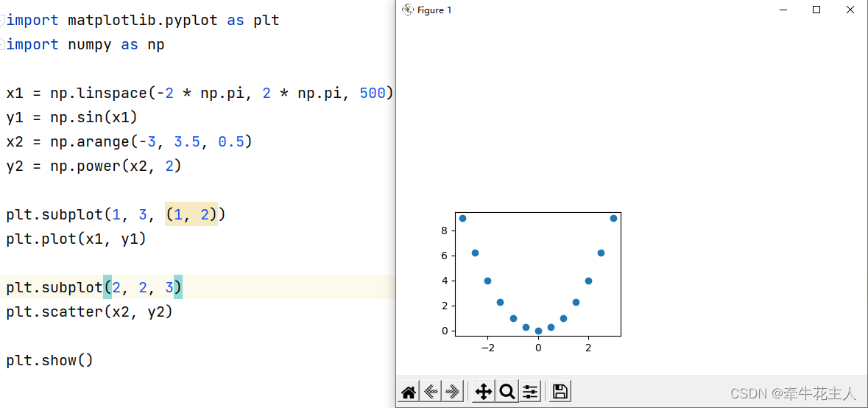
Task: Collapse the import numpy fold marker
Action: click(x=2, y=44)
